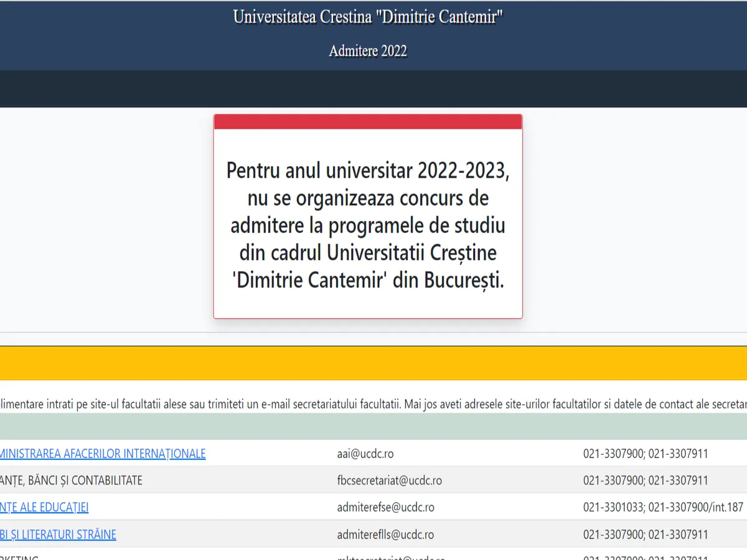Click the phone number beside aai@ucdc.ro
Viewport: 747px width, 560px height.
point(645,454)
